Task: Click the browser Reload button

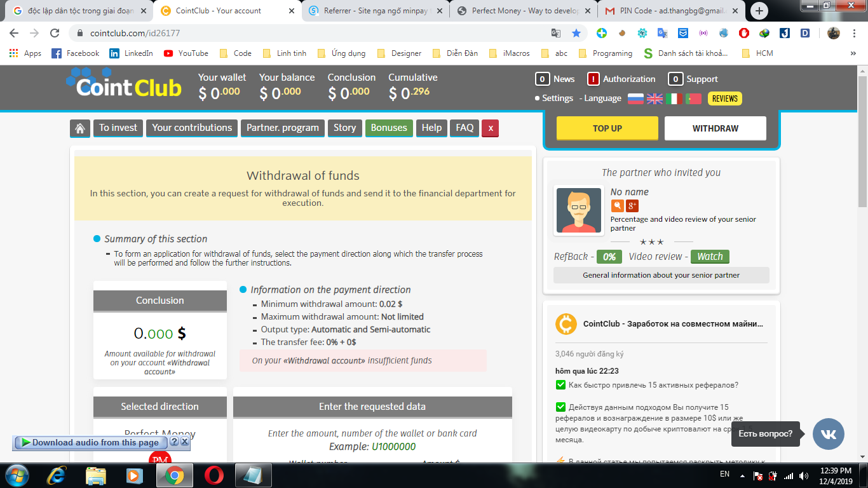Action: pos(55,33)
